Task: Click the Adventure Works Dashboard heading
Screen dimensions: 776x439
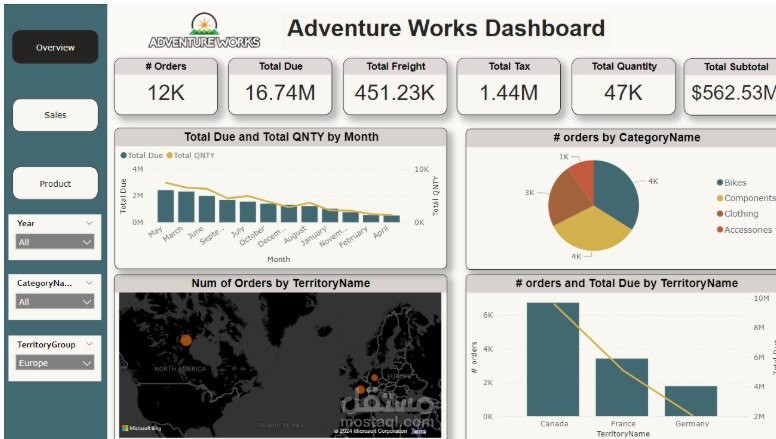Action: 446,28
